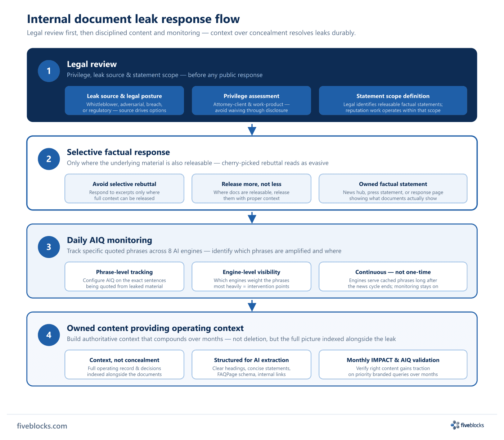Click the Daily AIQ monitoring heading

tap(109, 240)
